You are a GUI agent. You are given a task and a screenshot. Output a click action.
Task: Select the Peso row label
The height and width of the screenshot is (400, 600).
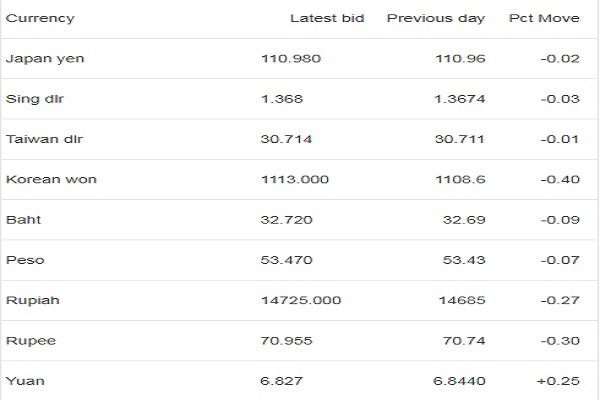(x=25, y=260)
